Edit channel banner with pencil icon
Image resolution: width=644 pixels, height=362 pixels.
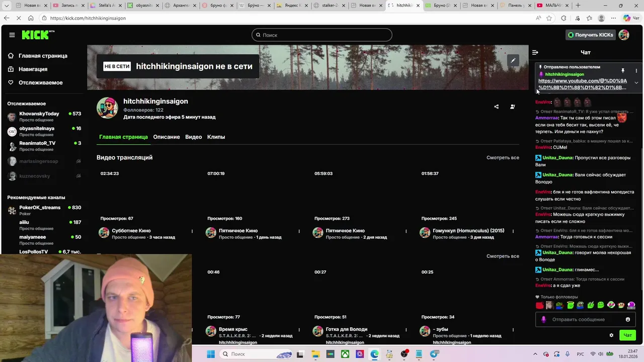513,60
